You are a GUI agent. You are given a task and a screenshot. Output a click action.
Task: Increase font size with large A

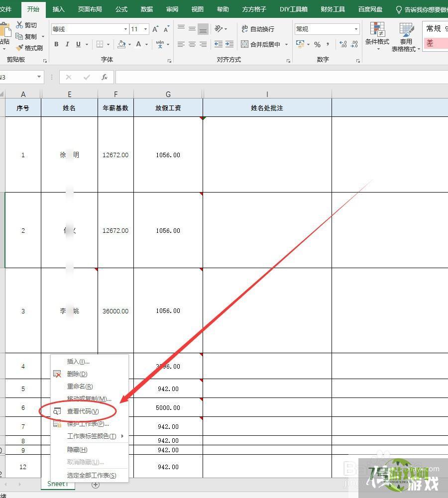tap(155, 29)
